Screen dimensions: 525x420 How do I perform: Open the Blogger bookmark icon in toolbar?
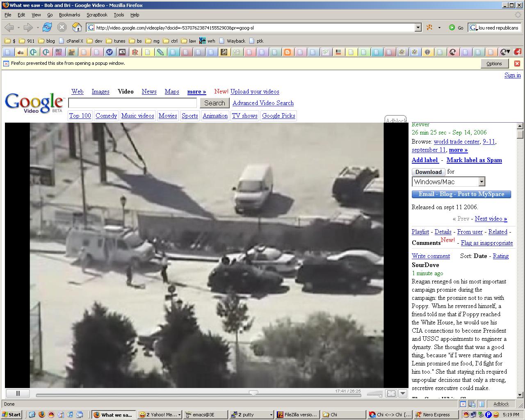(x=287, y=52)
